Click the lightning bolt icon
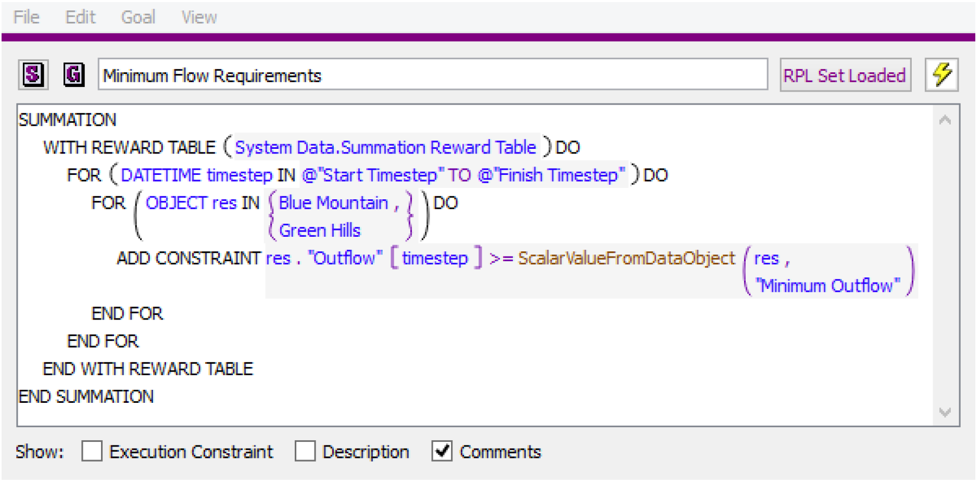 point(941,75)
